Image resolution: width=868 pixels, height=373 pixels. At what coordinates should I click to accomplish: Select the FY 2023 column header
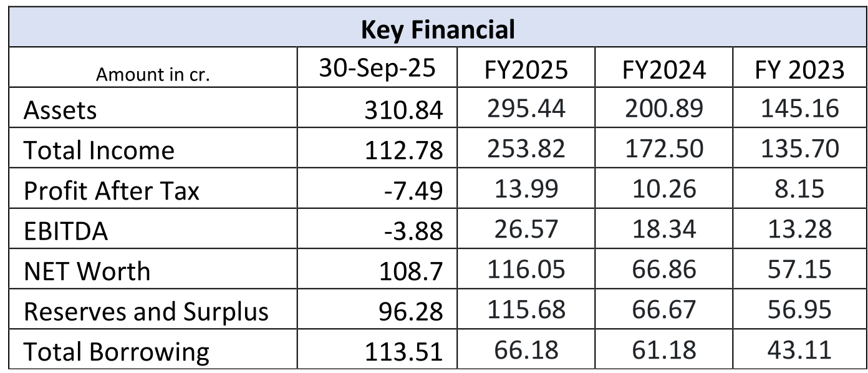pyautogui.click(x=799, y=70)
